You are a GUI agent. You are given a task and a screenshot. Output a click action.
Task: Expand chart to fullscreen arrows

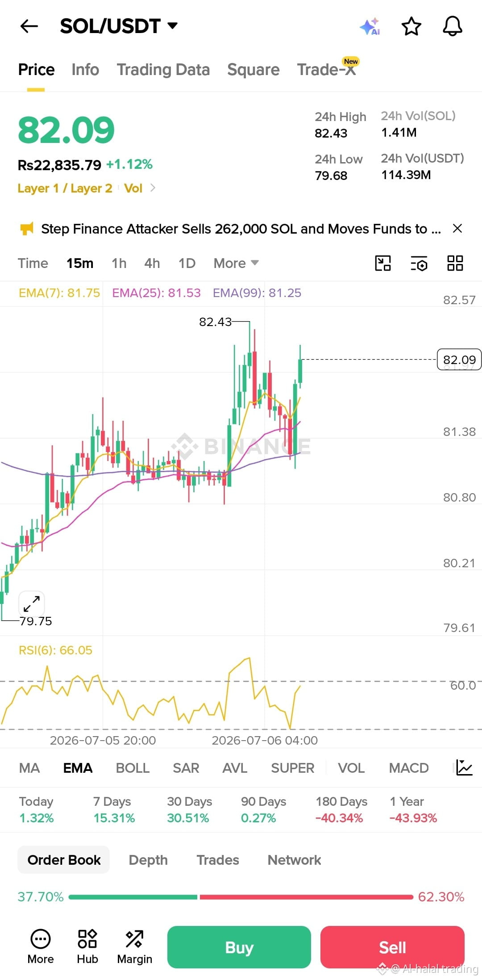[x=32, y=604]
